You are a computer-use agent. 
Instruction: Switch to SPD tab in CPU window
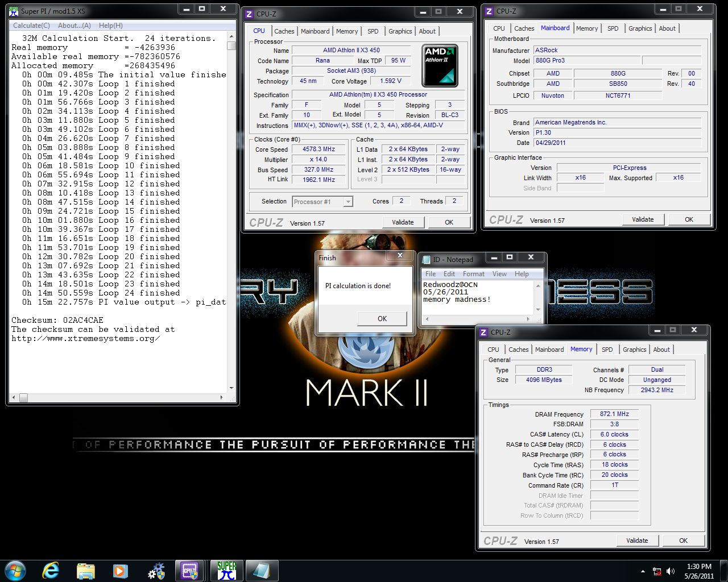pos(373,31)
